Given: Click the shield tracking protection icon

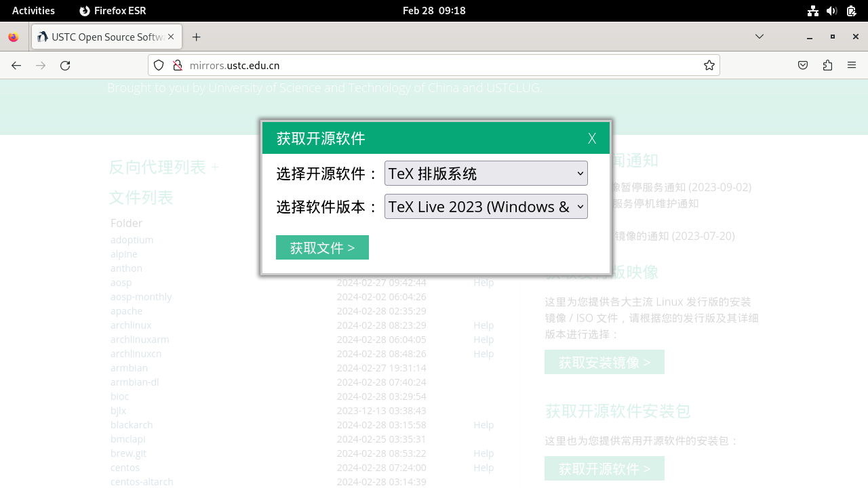Looking at the screenshot, I should click(x=159, y=66).
